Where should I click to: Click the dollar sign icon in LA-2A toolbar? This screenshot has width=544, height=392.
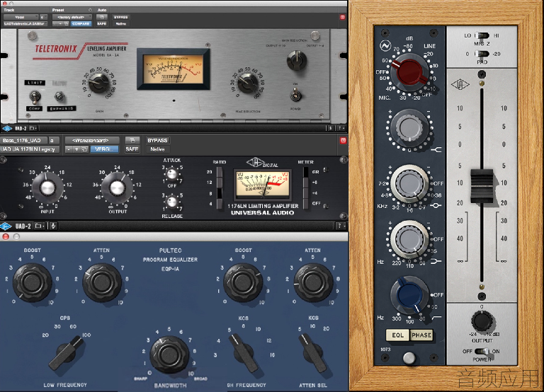point(330,129)
